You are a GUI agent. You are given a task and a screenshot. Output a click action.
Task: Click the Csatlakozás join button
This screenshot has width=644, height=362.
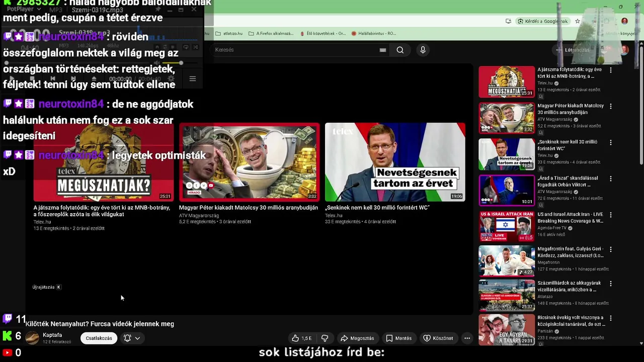pos(99,338)
